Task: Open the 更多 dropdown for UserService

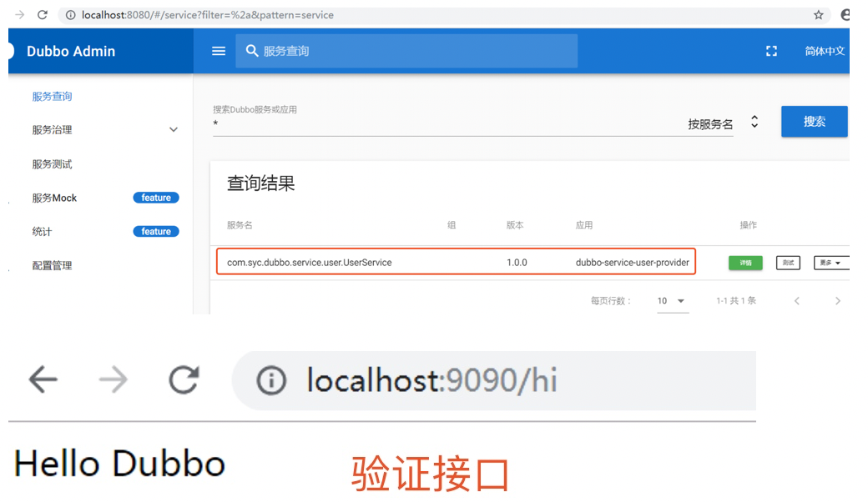Action: coord(830,263)
